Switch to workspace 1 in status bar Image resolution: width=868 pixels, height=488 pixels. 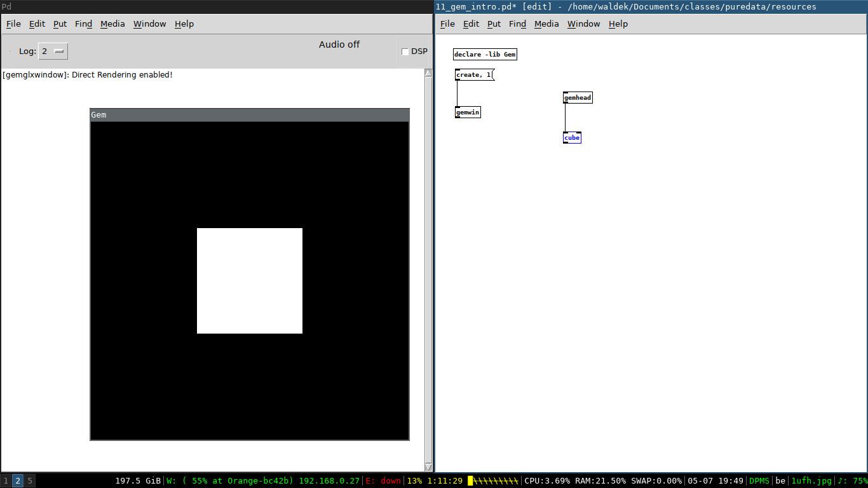[6, 481]
